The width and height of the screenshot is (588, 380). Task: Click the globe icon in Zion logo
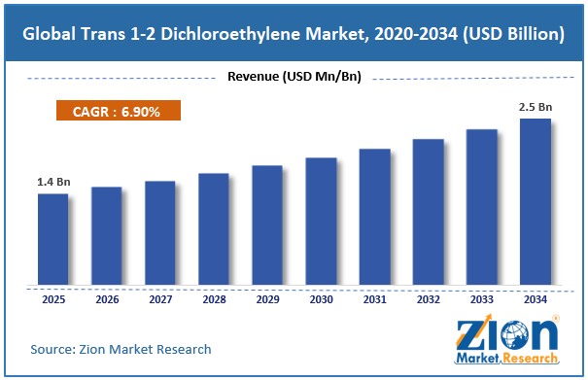tap(516, 334)
